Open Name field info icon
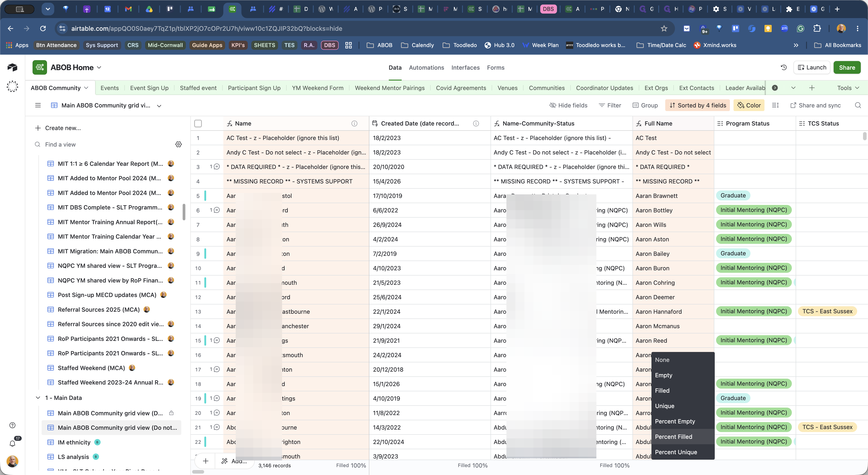 (x=354, y=123)
